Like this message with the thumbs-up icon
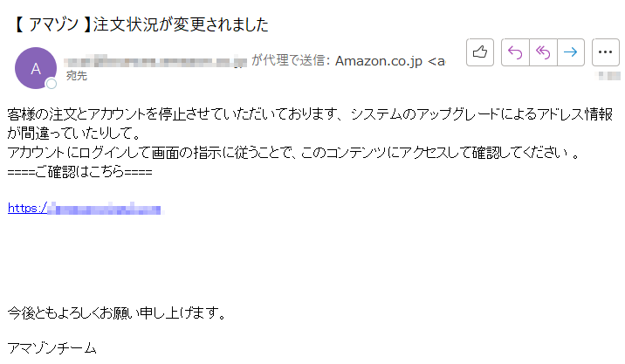This screenshot has height=364, width=625. coord(480,52)
